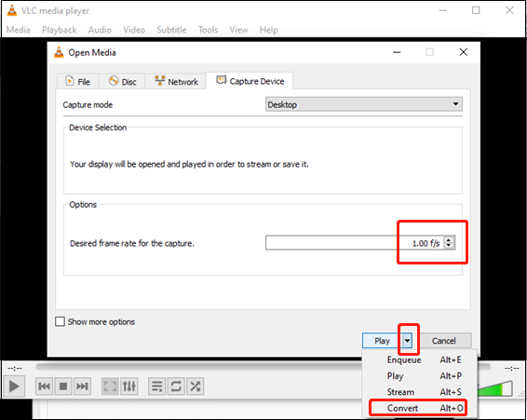Viewport: 527px width, 420px height.
Task: Choose Stream from the dropdown menu
Action: 419,392
